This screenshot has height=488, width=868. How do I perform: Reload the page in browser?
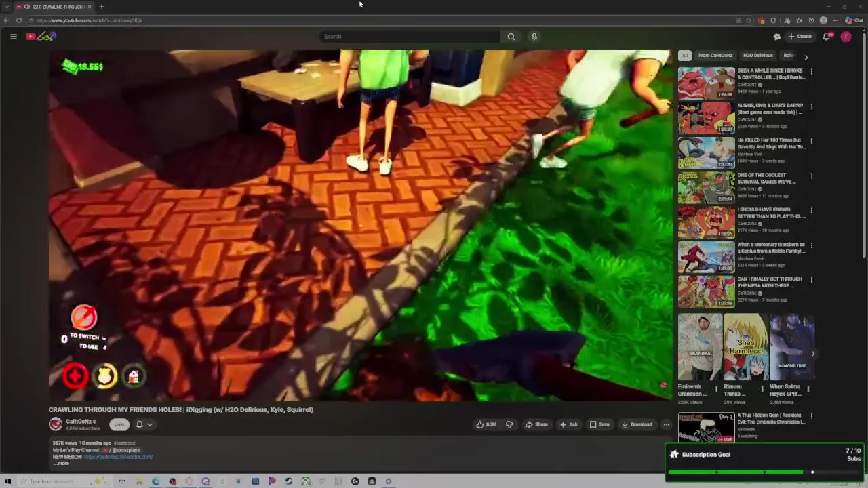pyautogui.click(x=19, y=20)
